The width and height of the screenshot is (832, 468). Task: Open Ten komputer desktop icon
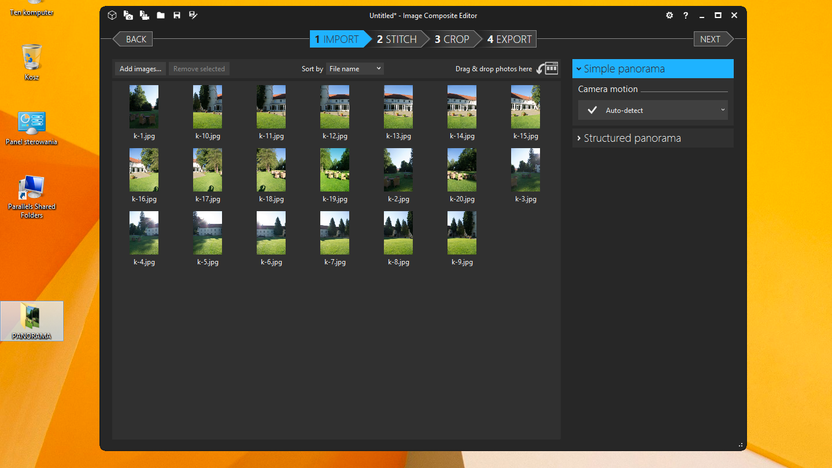coord(31,8)
